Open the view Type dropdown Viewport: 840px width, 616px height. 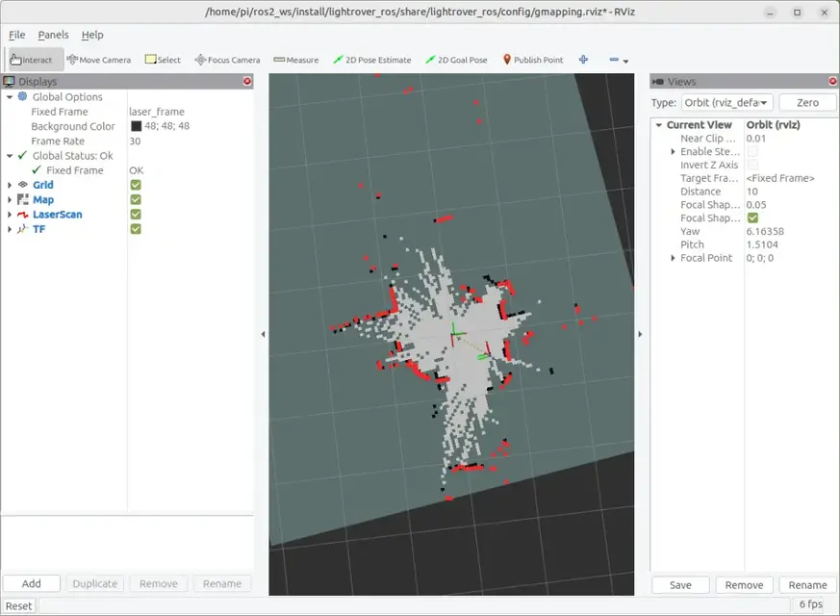coord(726,103)
